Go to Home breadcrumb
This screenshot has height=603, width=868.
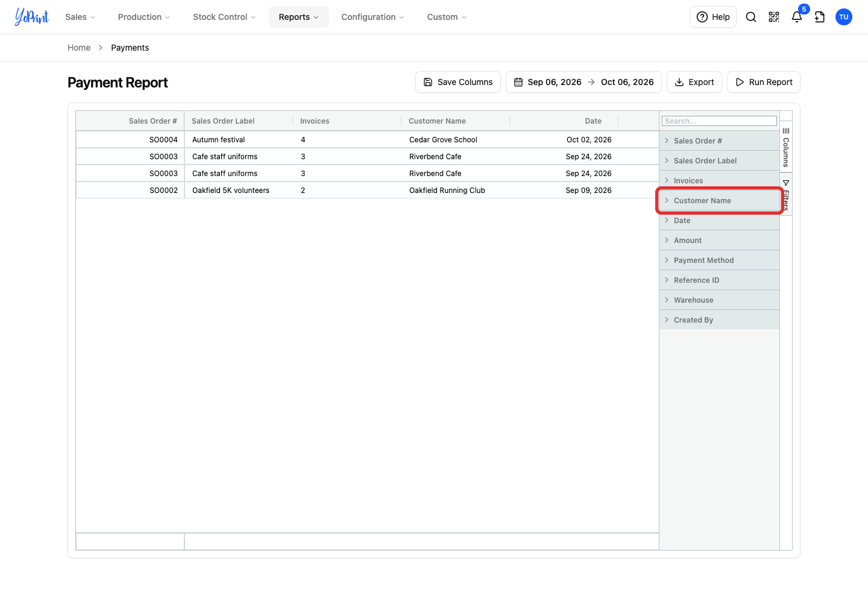pyautogui.click(x=79, y=48)
